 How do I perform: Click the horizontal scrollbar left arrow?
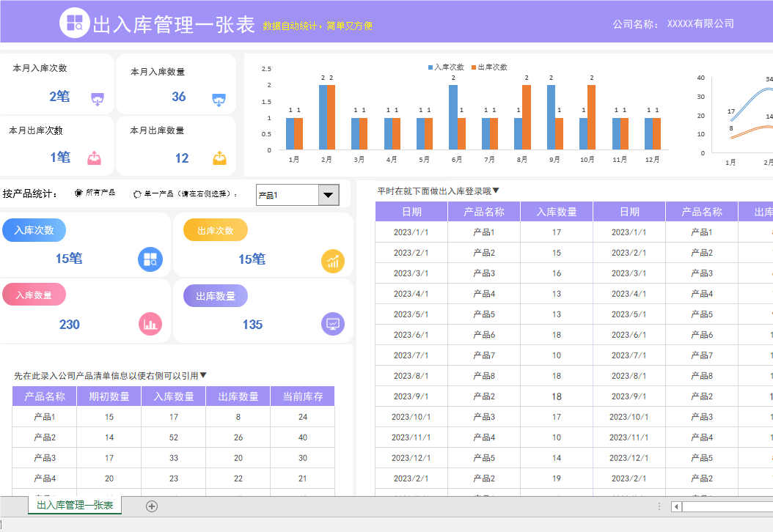(676, 506)
